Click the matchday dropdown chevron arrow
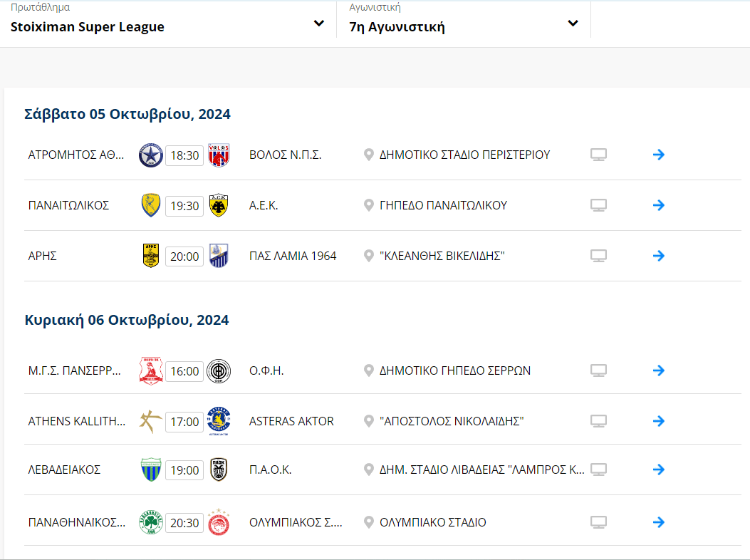Viewport: 750px width, 560px height. 573,23
